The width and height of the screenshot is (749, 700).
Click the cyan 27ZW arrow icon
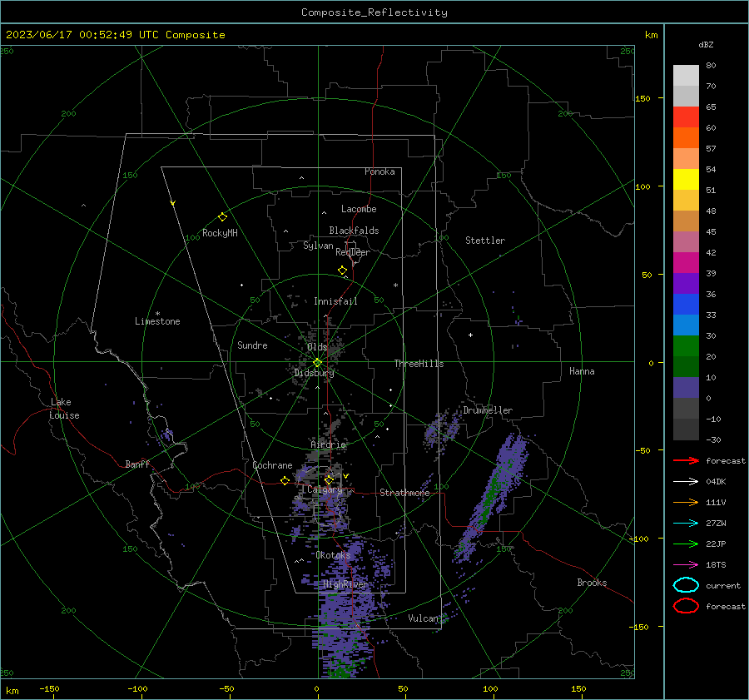[686, 524]
